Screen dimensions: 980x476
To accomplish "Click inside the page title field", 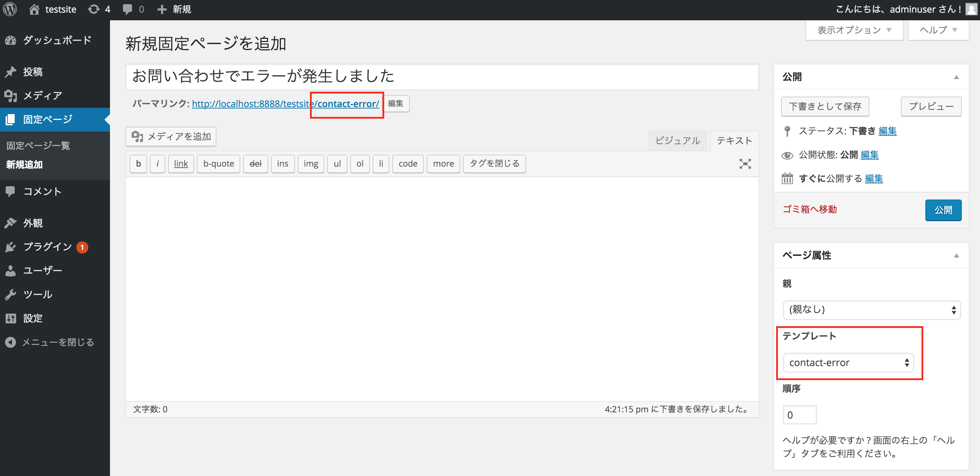I will (x=441, y=76).
